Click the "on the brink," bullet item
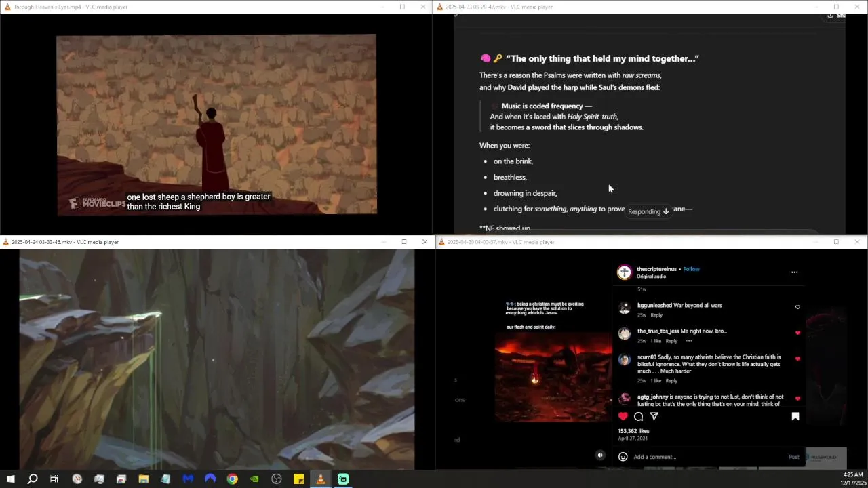The height and width of the screenshot is (488, 868). click(513, 161)
